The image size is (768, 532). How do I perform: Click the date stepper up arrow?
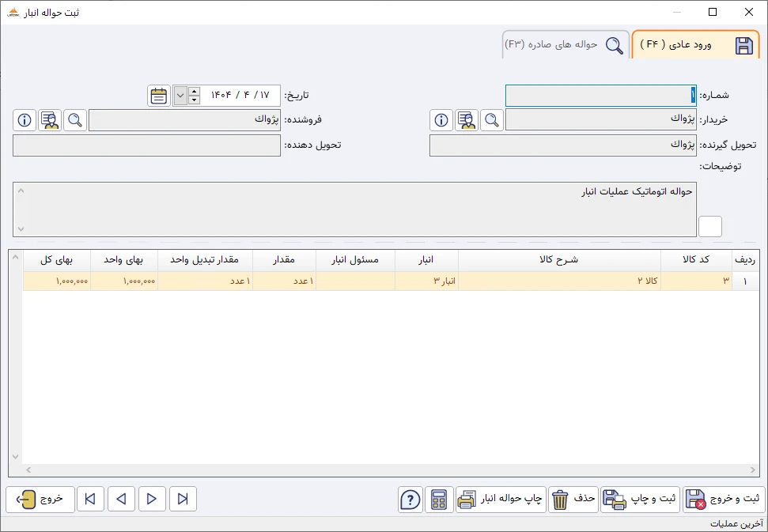[192, 90]
